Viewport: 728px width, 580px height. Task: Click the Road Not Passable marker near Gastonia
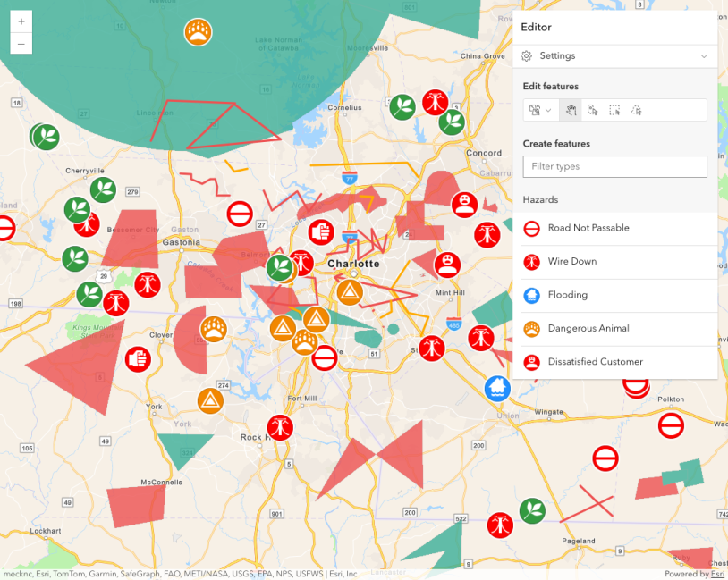[240, 214]
